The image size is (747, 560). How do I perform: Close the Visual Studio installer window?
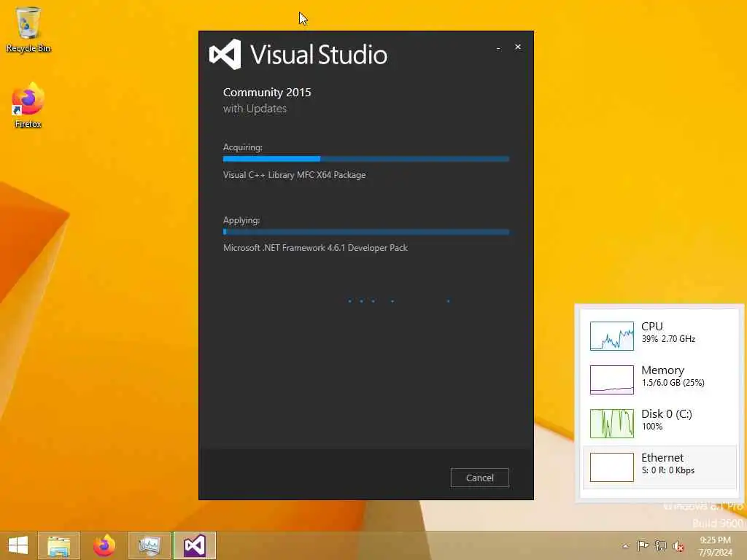518,47
